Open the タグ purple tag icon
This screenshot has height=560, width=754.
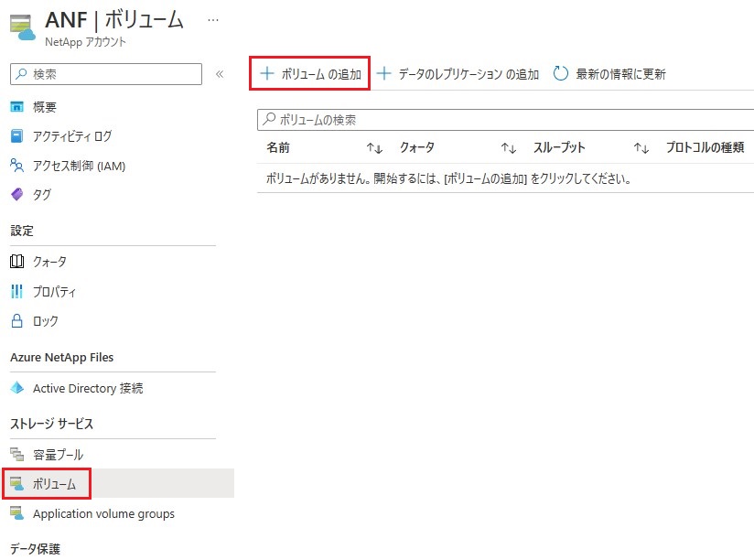pyautogui.click(x=16, y=195)
